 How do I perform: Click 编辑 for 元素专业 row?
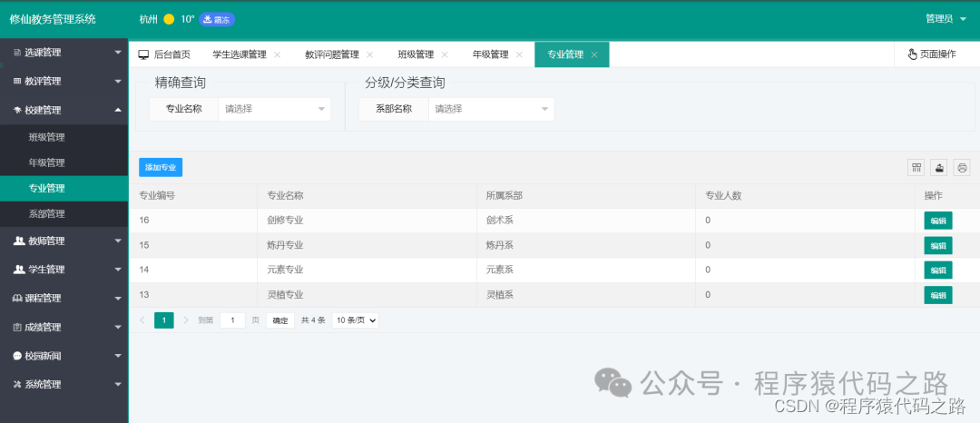point(938,271)
